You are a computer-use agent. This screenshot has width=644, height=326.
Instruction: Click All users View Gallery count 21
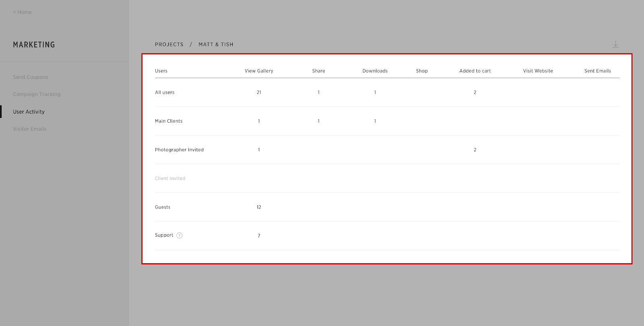pyautogui.click(x=259, y=93)
